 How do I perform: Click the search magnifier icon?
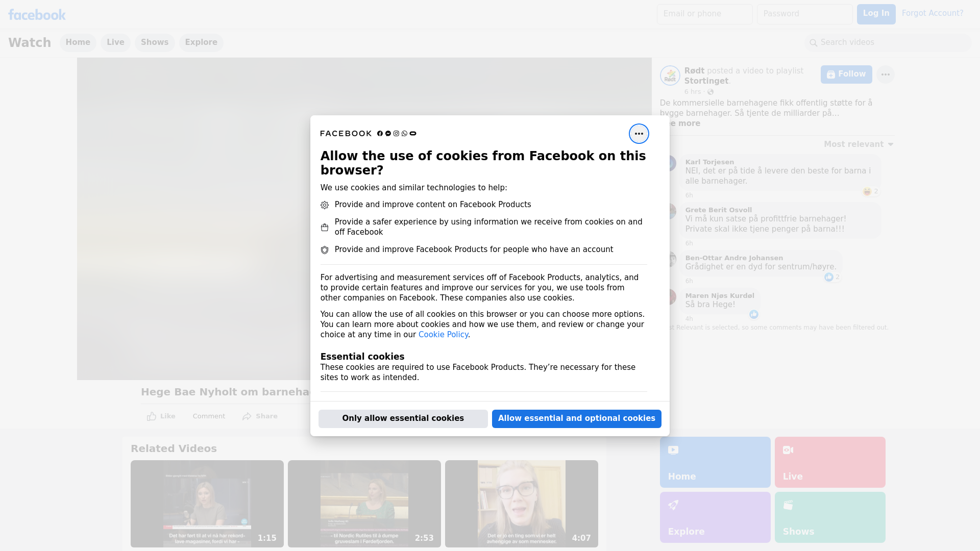(814, 43)
